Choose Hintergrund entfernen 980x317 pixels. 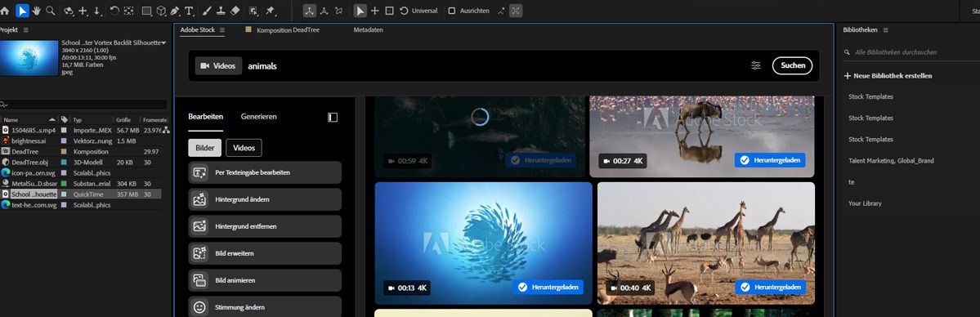pyautogui.click(x=265, y=226)
